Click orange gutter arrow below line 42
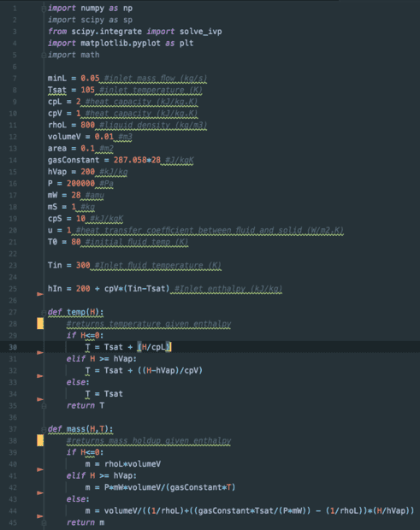This screenshot has height=530, width=420. tap(40, 493)
